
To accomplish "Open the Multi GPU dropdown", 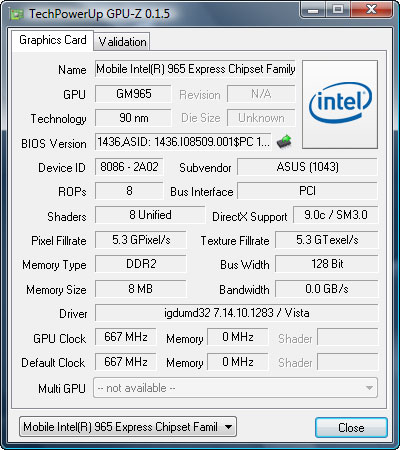I will pyautogui.click(x=235, y=388).
